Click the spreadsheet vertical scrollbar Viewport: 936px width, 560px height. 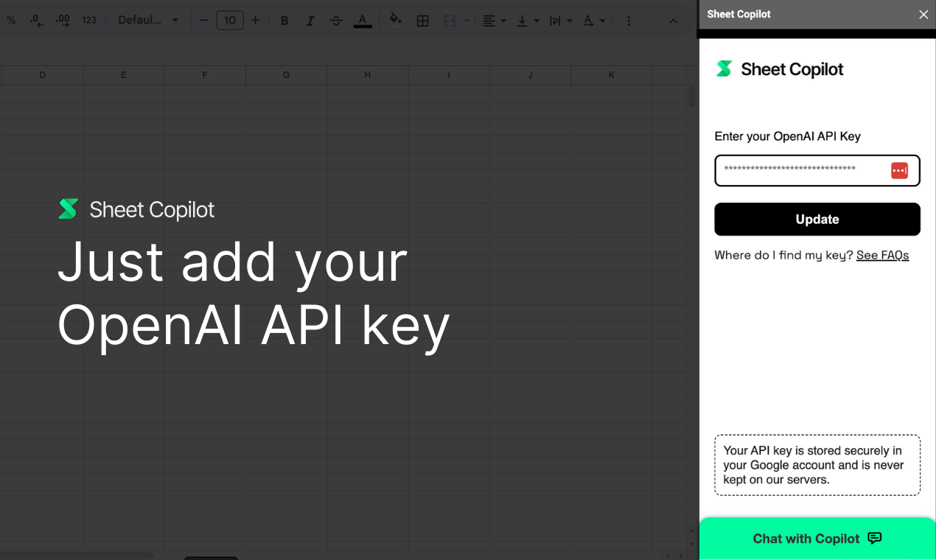[691, 97]
